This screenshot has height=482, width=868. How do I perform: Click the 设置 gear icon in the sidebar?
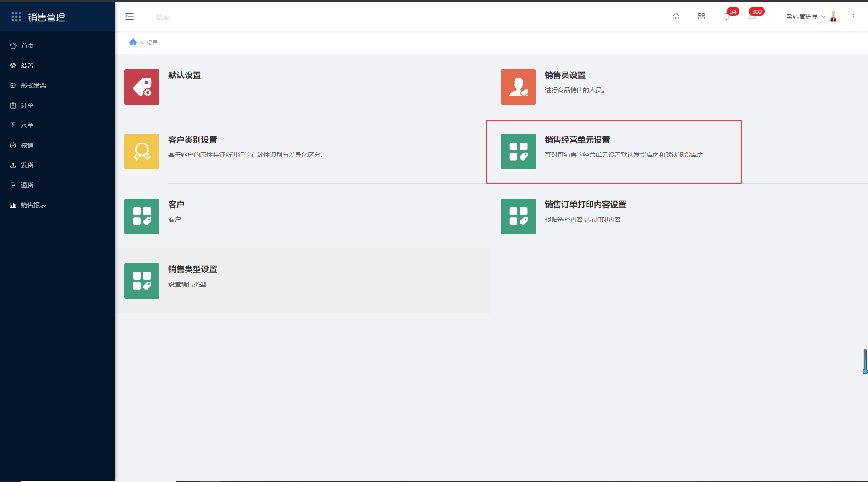click(13, 66)
